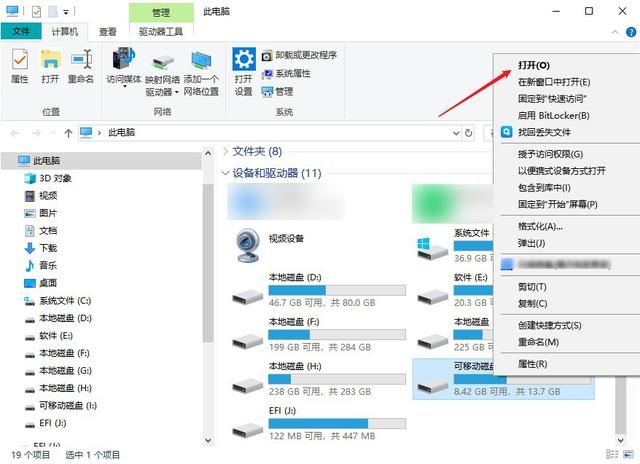
Task: Click navigation pane scroll down arrow
Action: pos(208,440)
